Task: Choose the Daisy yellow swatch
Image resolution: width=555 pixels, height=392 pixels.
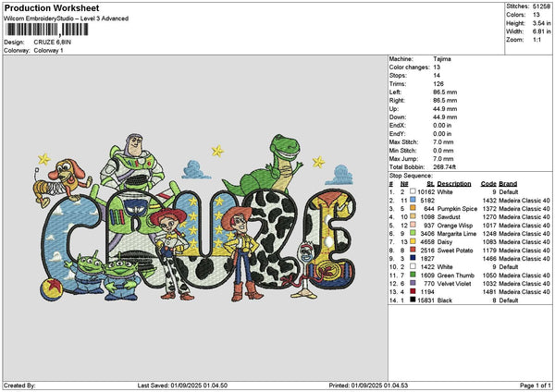Action: coord(413,241)
